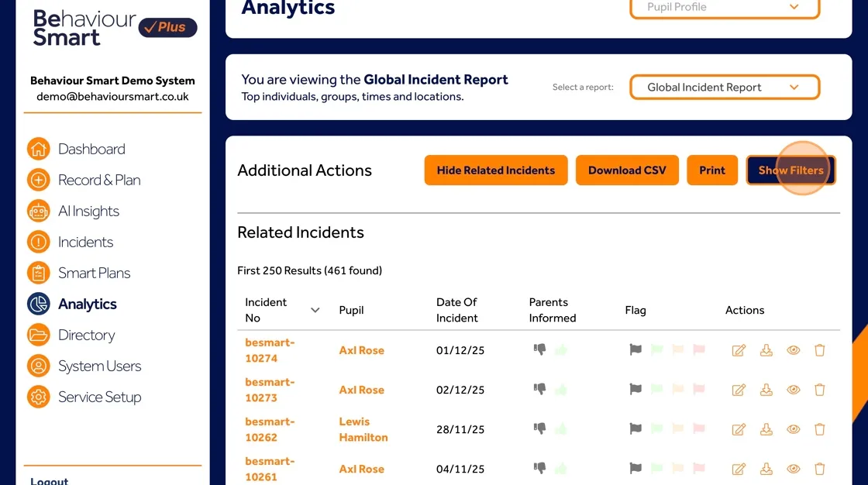The height and width of the screenshot is (485, 868).
Task: Open the Directory folder icon
Action: point(38,335)
